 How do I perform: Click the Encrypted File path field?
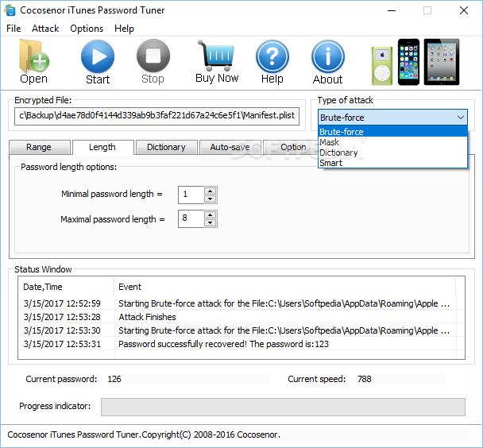pyautogui.click(x=156, y=116)
